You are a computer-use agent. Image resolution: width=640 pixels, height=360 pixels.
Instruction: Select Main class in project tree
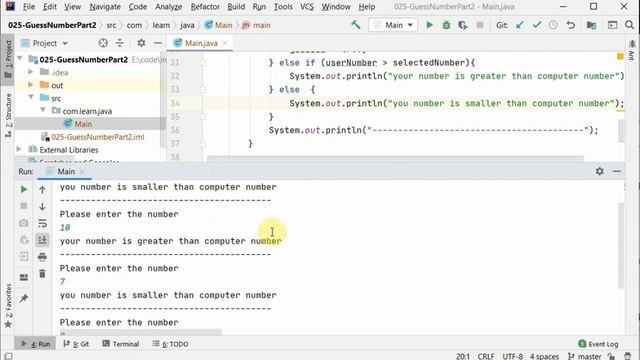[83, 124]
